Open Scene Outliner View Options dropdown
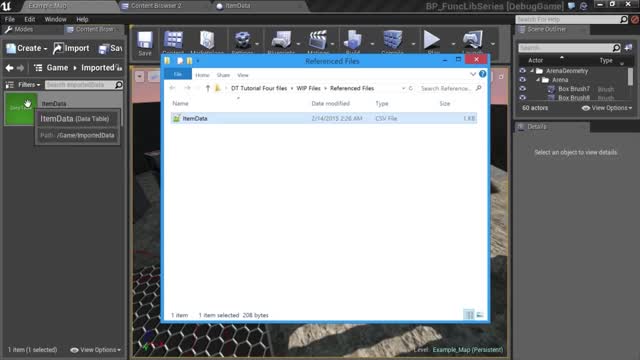 pos(607,108)
